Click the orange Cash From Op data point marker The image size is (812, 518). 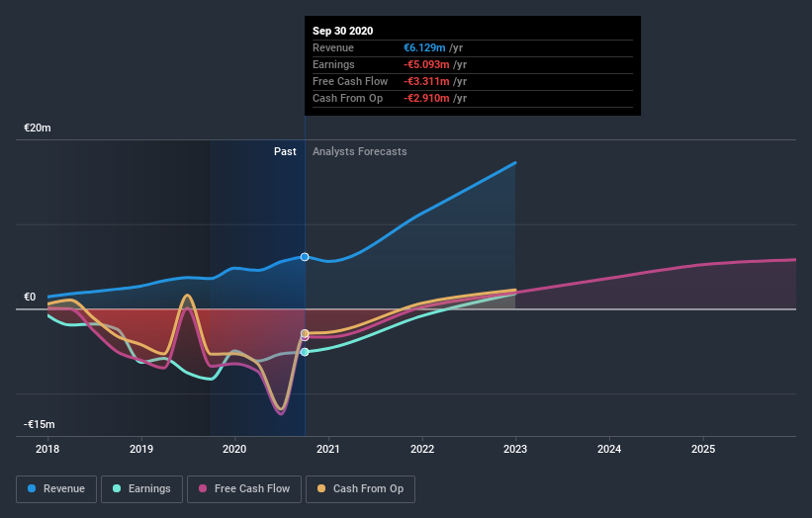pos(305,333)
